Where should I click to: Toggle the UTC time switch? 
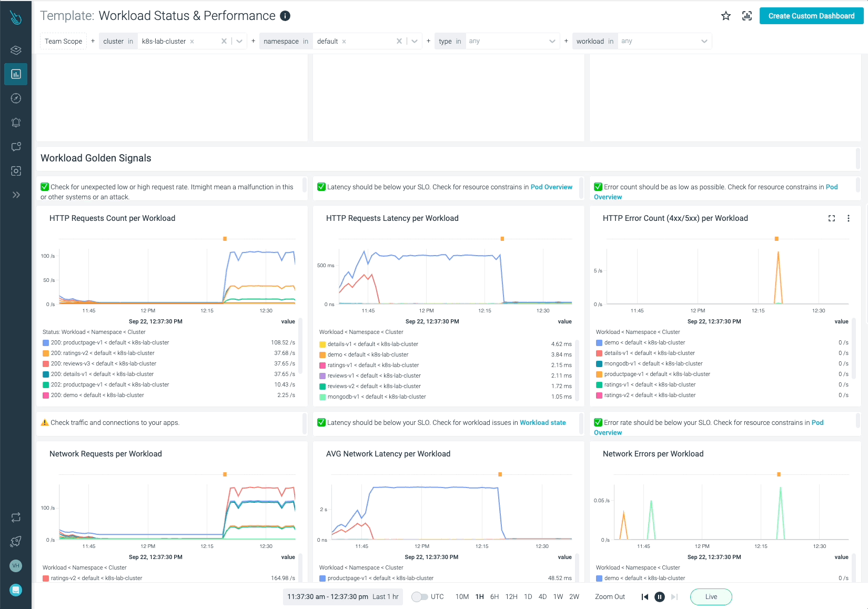coord(419,597)
